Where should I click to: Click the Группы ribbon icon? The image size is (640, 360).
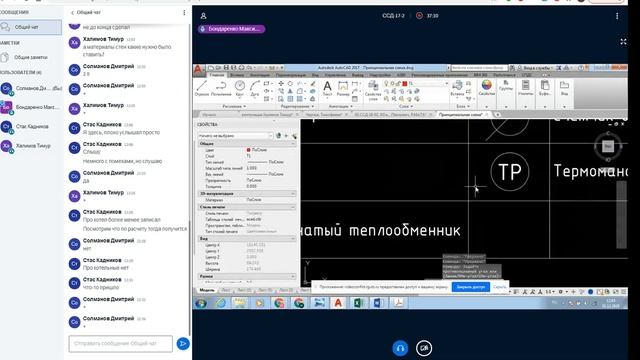tap(506, 84)
